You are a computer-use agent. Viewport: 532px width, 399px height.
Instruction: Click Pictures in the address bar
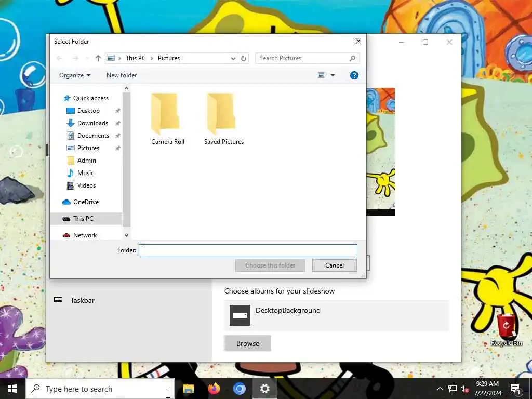point(169,58)
